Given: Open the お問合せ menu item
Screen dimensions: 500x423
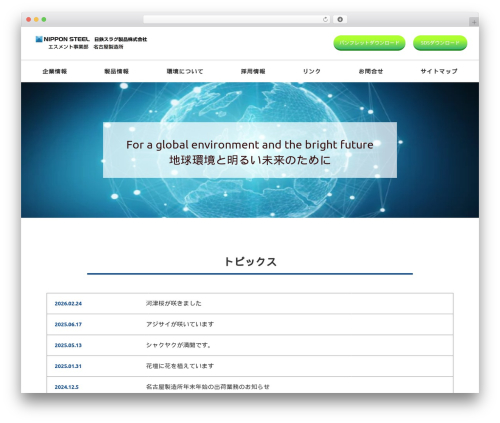Looking at the screenshot, I should [x=371, y=71].
